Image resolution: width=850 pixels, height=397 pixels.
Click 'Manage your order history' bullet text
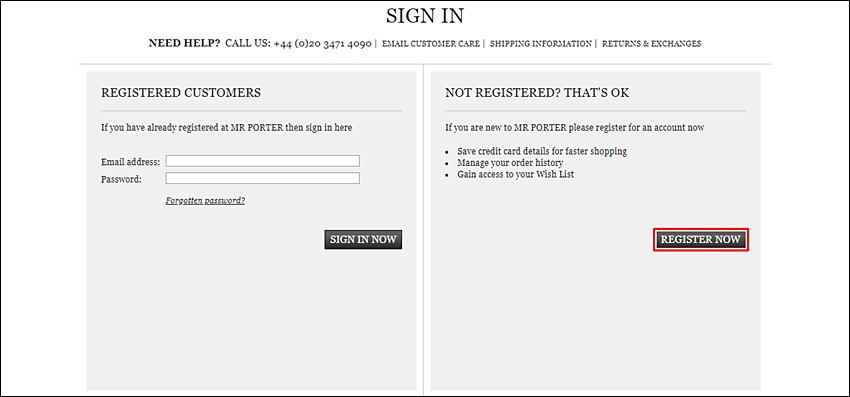click(x=510, y=163)
